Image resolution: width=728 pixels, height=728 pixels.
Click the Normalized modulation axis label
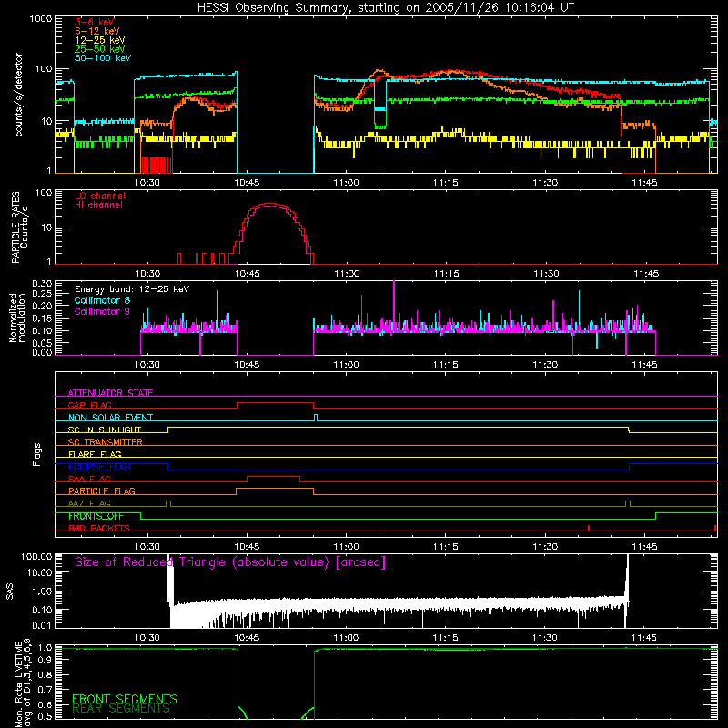[x=17, y=317]
